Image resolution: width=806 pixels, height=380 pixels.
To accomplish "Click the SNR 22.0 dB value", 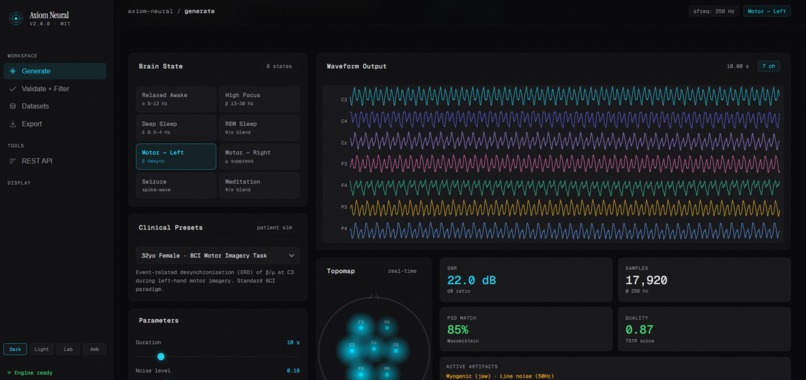I will [471, 280].
